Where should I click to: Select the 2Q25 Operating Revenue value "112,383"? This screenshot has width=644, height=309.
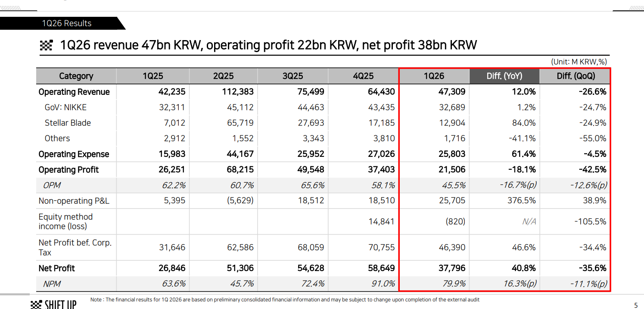[239, 92]
